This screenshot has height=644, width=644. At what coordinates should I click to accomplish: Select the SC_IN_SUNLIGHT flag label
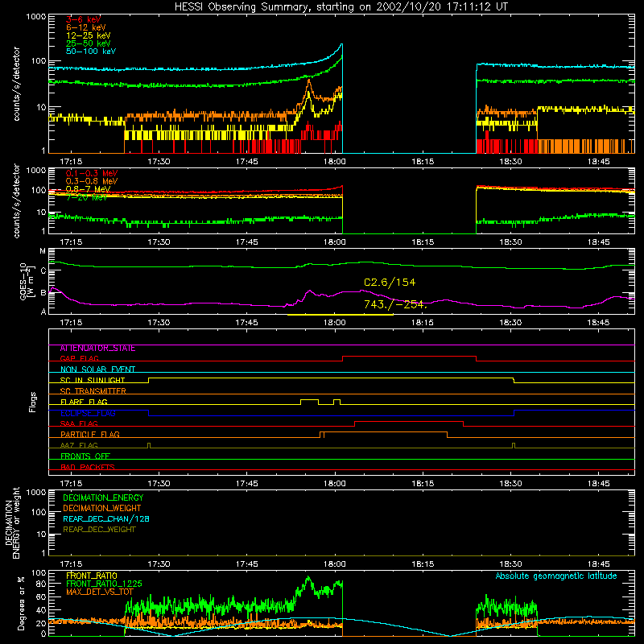pos(93,380)
